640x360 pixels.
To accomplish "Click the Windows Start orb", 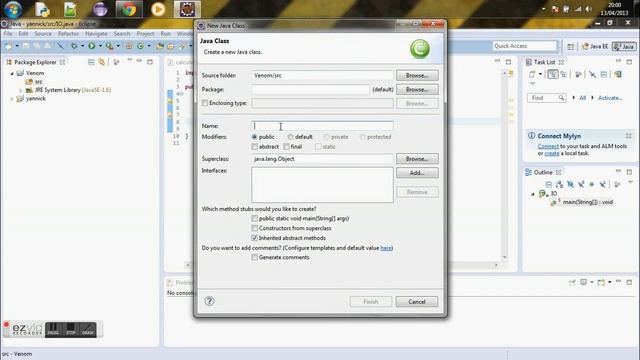I will pyautogui.click(x=12, y=9).
